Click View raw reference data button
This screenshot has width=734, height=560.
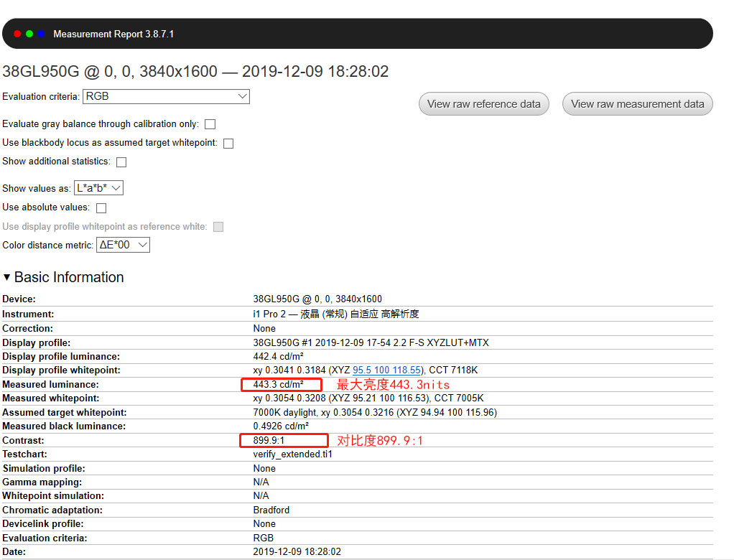pyautogui.click(x=483, y=104)
